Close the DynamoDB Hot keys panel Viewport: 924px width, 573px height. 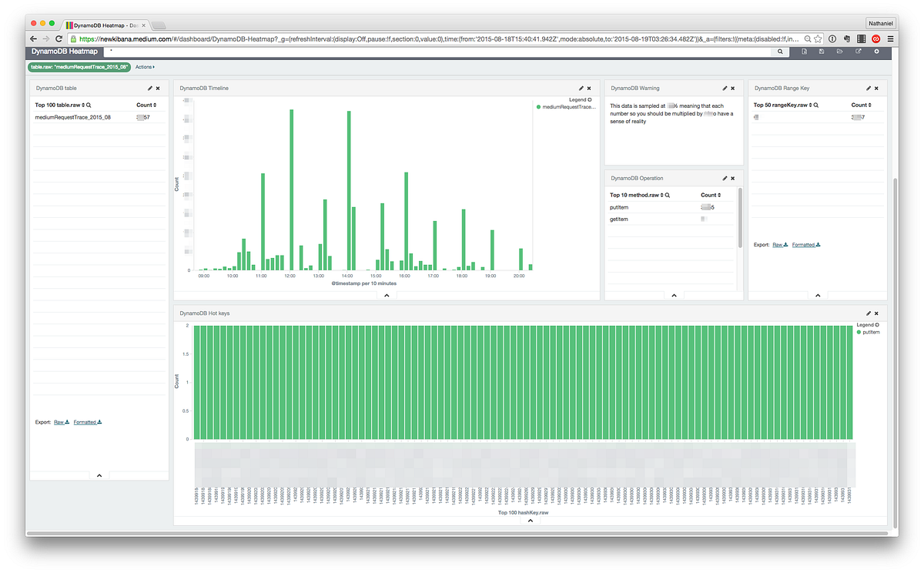[x=877, y=313]
